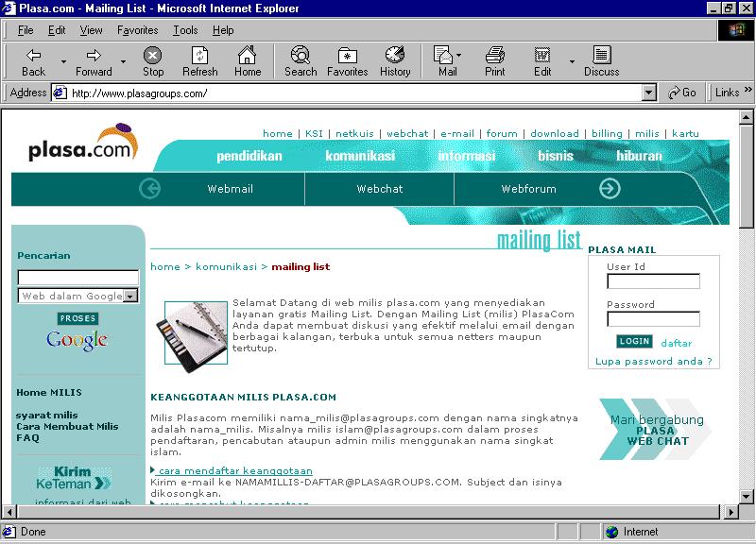This screenshot has height=544, width=756.
Task: Open the Back button history dropdown arrow
Action: pos(63,61)
